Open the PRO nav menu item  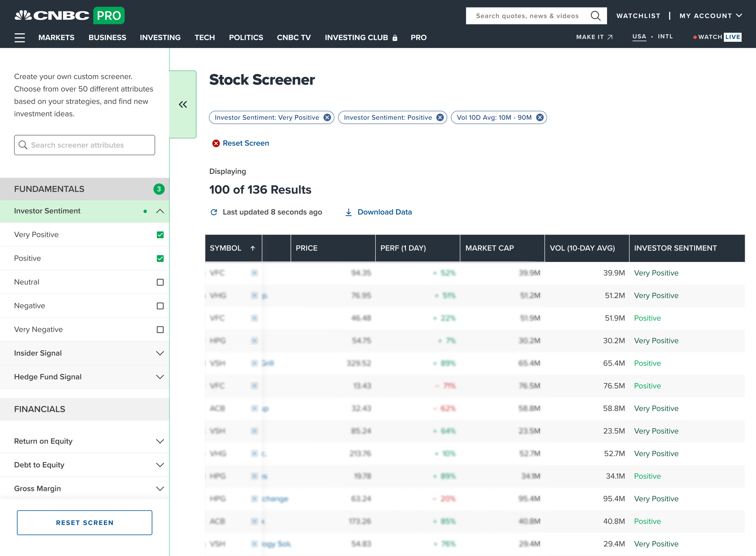pos(419,37)
